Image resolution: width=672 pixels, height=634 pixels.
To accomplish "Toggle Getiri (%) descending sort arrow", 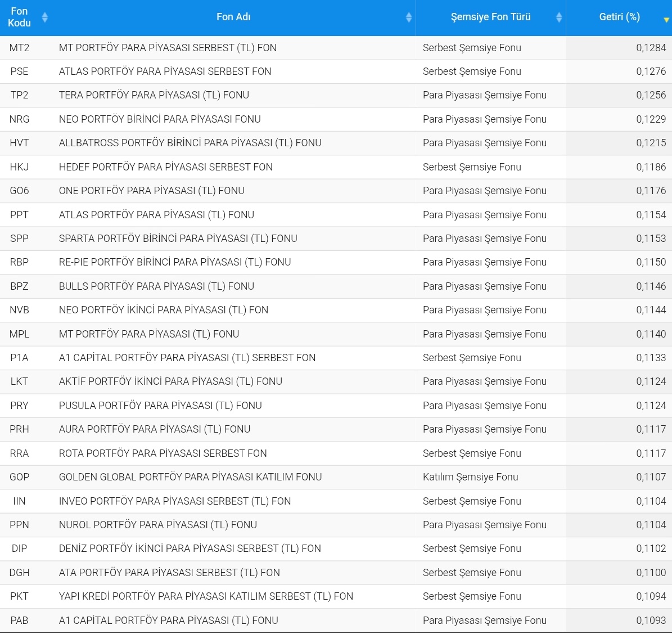I will (x=666, y=20).
